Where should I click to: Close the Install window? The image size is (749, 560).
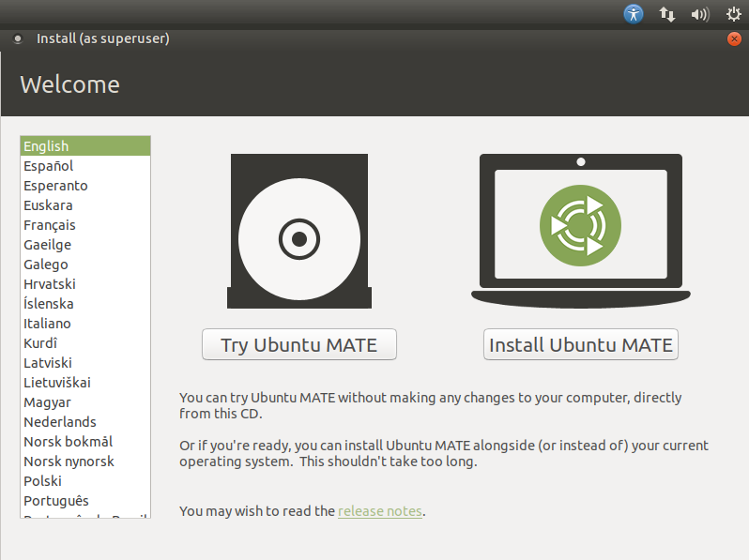pyautogui.click(x=734, y=39)
